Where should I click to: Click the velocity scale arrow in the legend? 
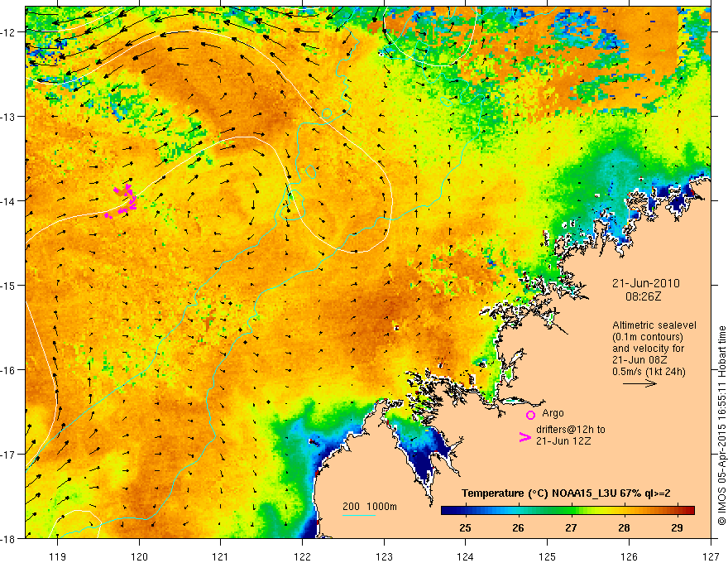click(639, 383)
